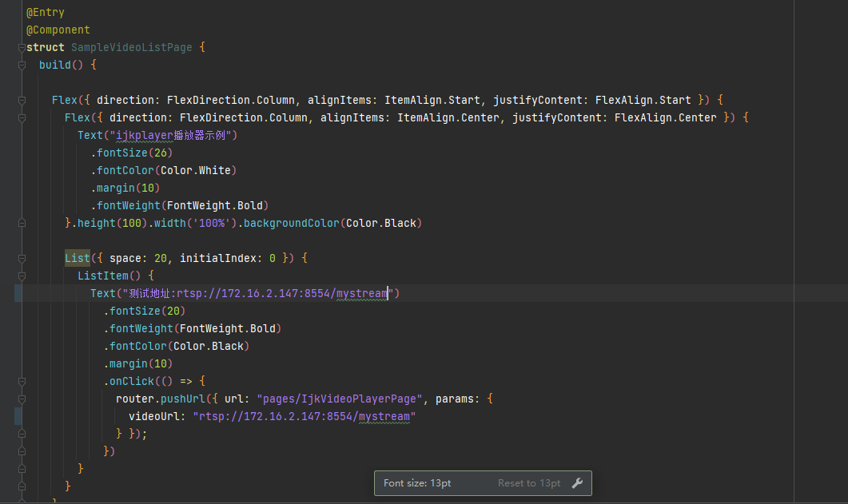Open font size settings via wrench icon
The height and width of the screenshot is (504, 848).
coord(578,483)
